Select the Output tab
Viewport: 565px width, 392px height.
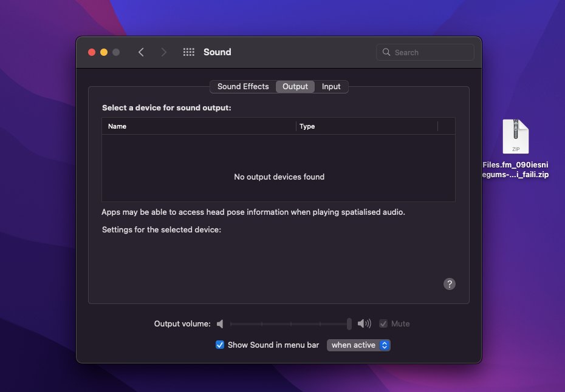(x=295, y=86)
